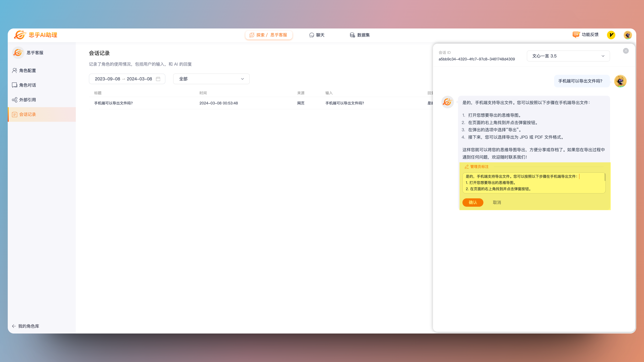Click the 思乎AI助理 logo icon
The height and width of the screenshot is (362, 644).
tap(20, 35)
